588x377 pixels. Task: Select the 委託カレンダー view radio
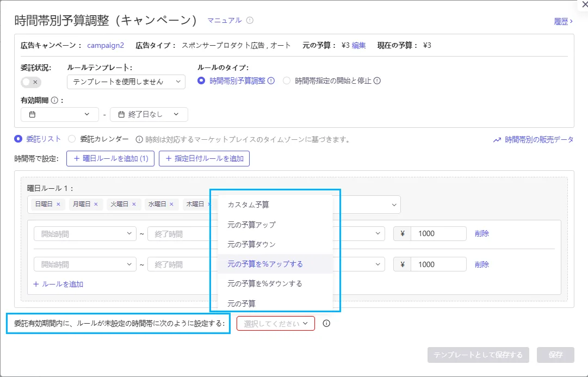[x=72, y=139]
